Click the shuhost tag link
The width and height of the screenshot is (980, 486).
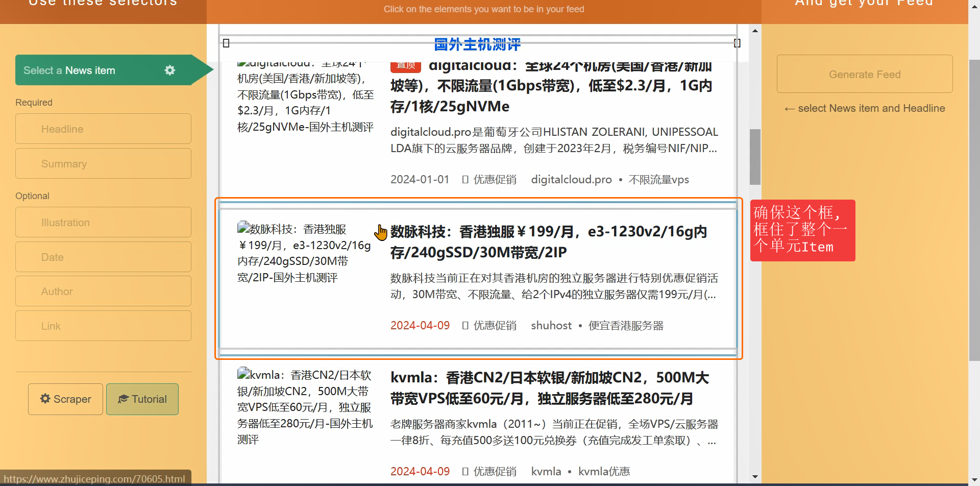point(551,326)
